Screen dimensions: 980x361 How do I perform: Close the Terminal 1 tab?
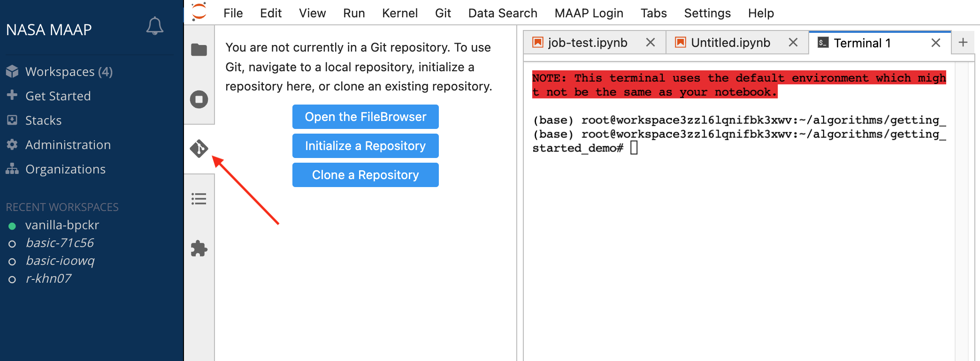coord(936,43)
